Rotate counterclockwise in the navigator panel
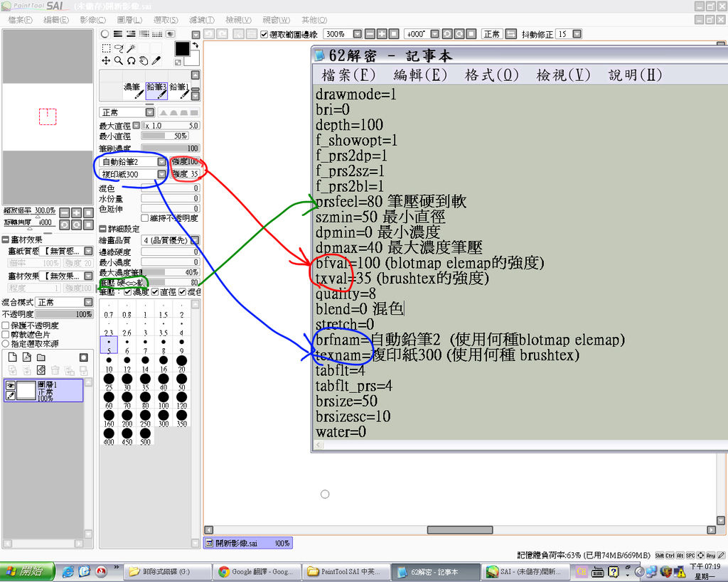Viewport: 728px width, 582px height. (65, 225)
